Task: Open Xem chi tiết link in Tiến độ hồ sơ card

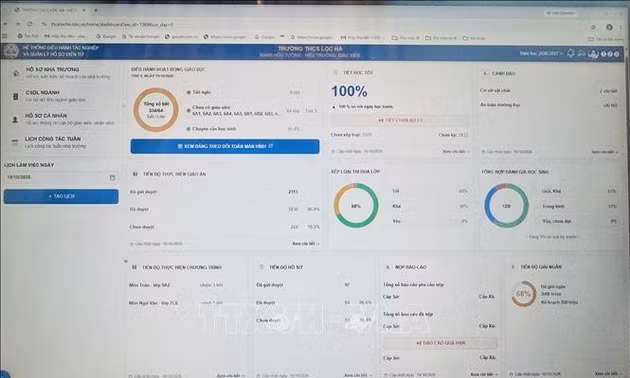Action: (358, 375)
